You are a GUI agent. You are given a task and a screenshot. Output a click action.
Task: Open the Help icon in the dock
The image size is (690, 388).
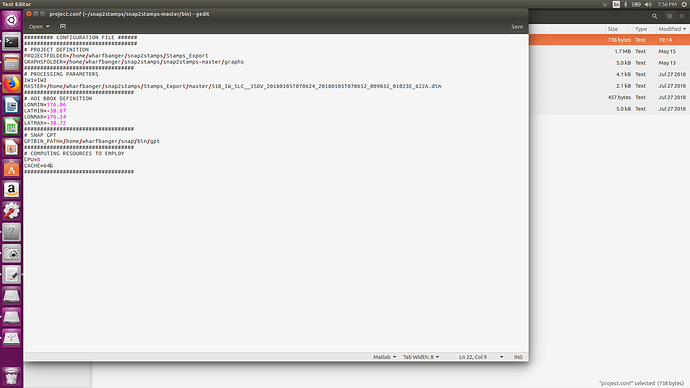11,232
